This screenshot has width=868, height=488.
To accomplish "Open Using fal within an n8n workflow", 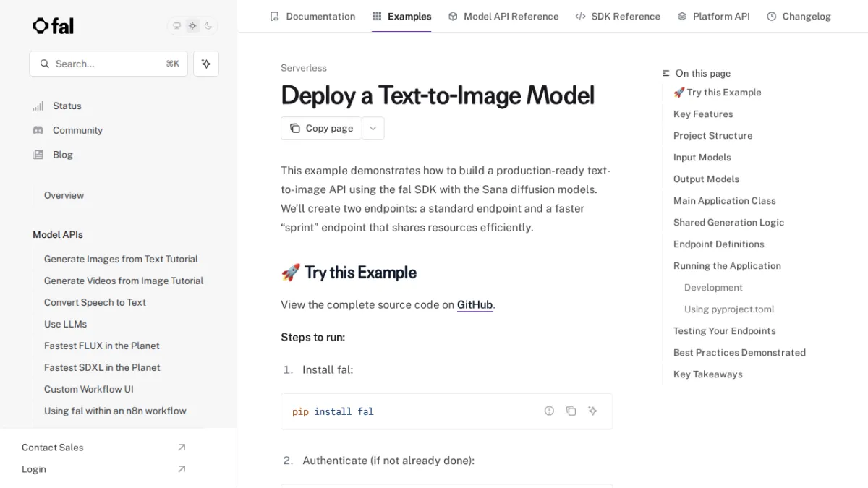I will point(115,411).
